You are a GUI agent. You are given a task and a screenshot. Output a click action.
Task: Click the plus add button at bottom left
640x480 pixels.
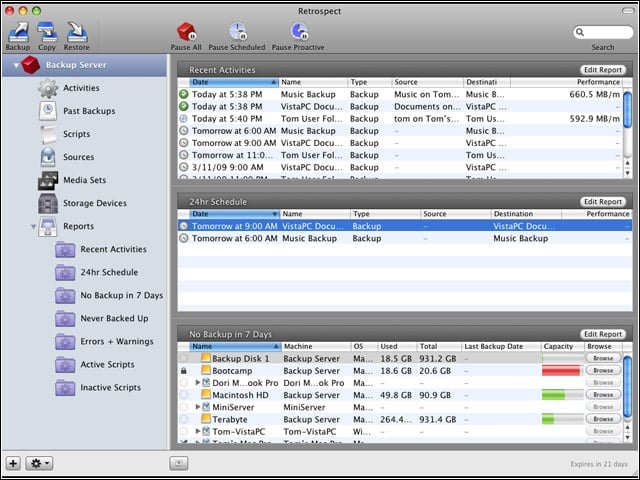(x=13, y=463)
